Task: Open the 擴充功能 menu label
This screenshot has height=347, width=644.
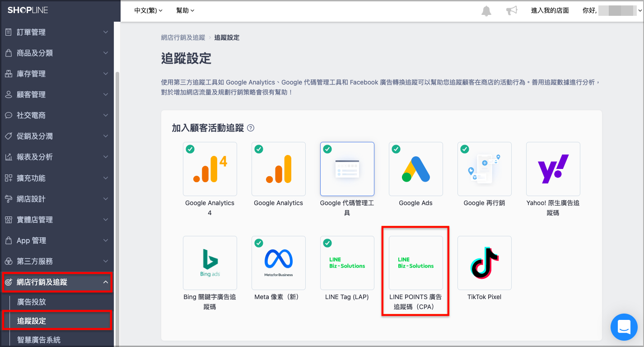Action: pyautogui.click(x=31, y=178)
